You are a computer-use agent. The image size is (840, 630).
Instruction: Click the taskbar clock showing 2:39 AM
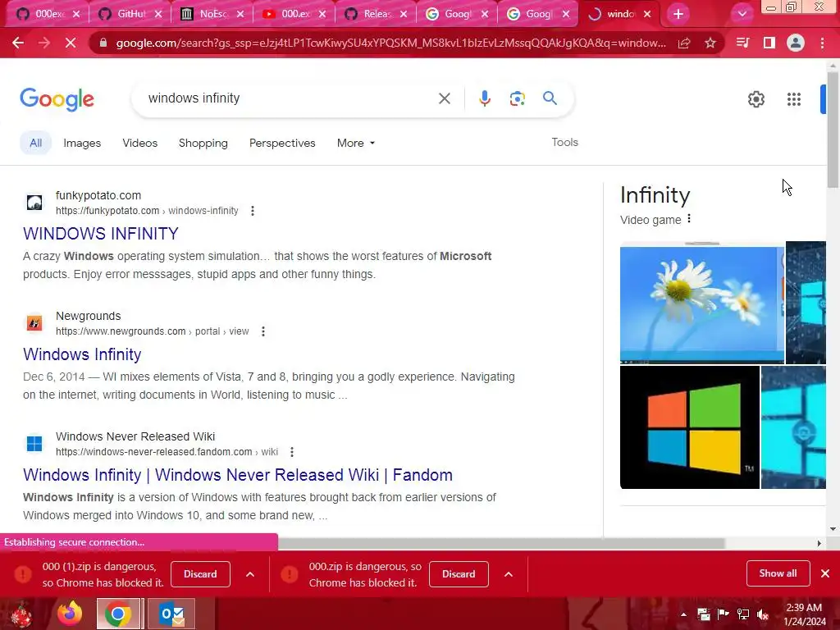click(x=805, y=614)
